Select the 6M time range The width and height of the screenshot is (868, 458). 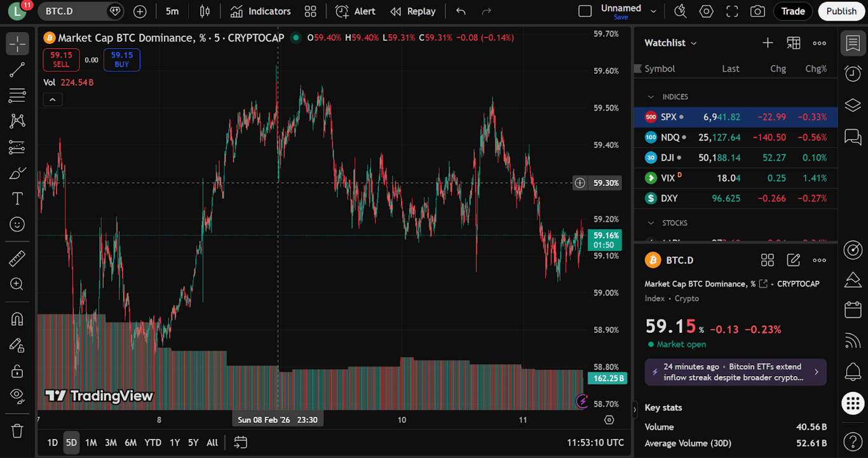pos(130,443)
